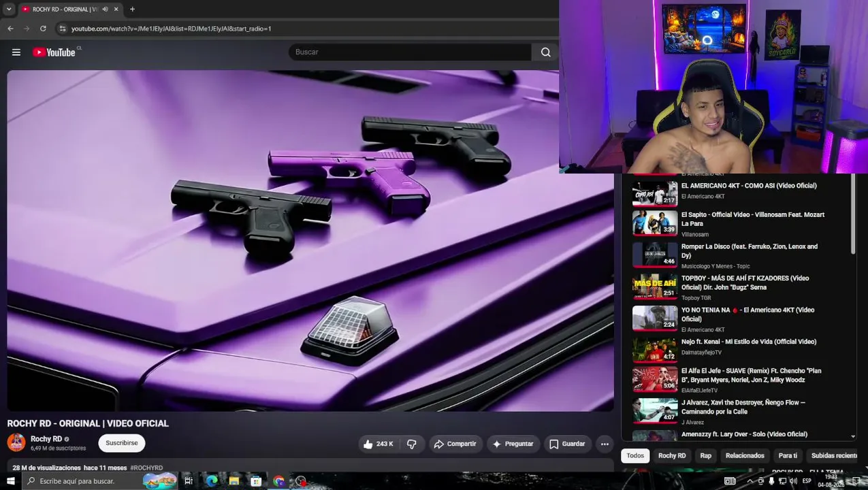View site information icon in address bar
The width and height of the screenshot is (868, 490).
tap(62, 29)
